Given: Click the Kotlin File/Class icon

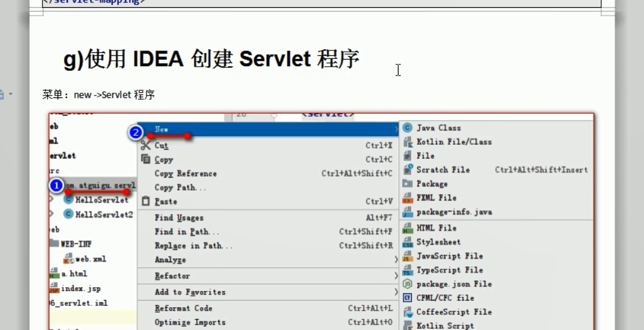Looking at the screenshot, I should 408,142.
